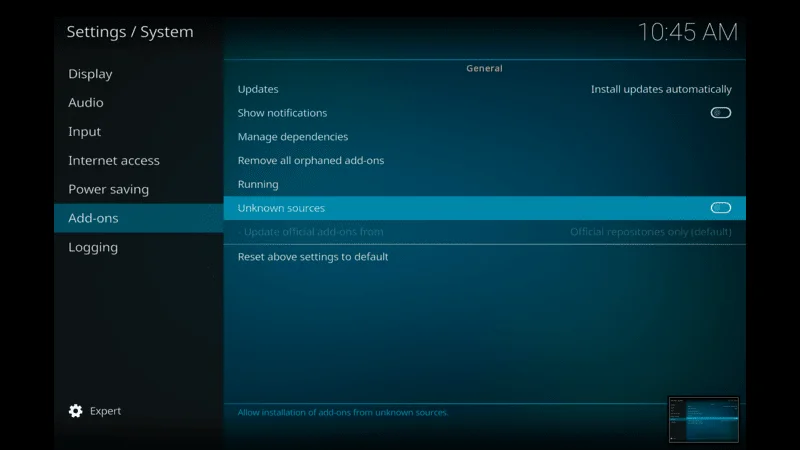Open the Audio settings category

[138, 103]
